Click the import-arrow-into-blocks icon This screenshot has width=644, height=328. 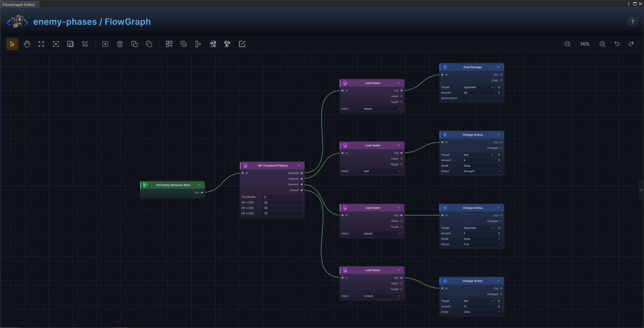(x=213, y=44)
